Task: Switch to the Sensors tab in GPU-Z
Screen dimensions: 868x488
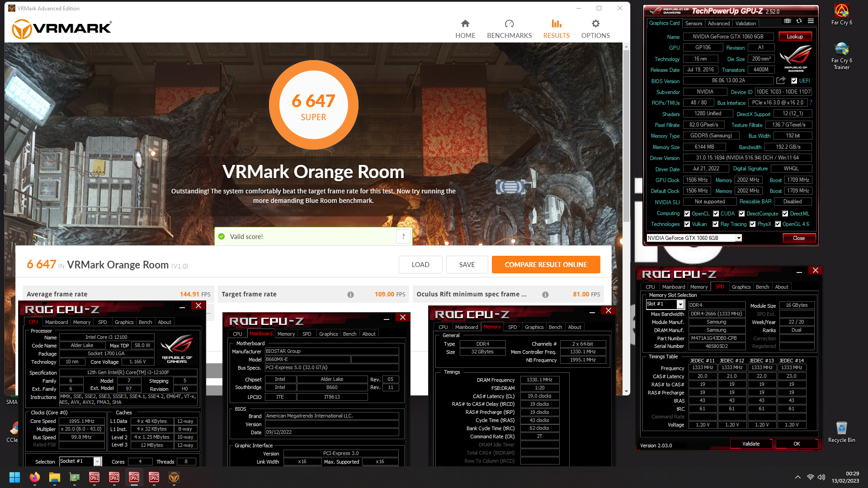Action: pos(693,23)
